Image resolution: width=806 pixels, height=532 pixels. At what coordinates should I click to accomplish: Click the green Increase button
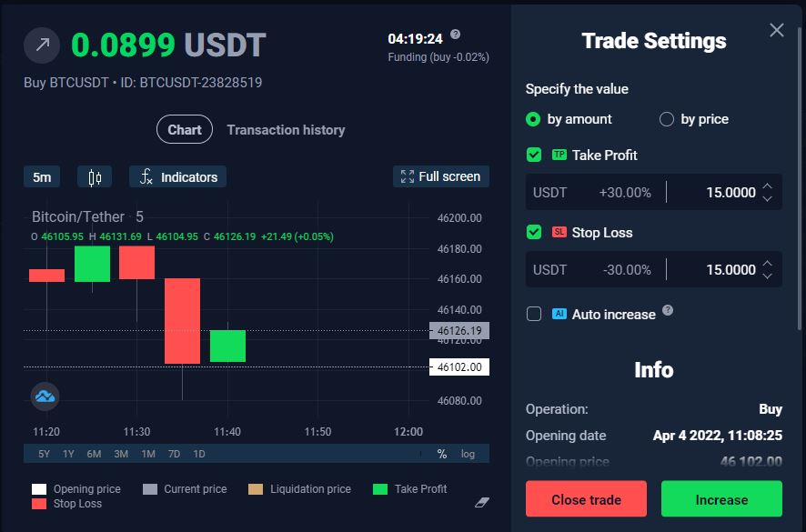721,499
